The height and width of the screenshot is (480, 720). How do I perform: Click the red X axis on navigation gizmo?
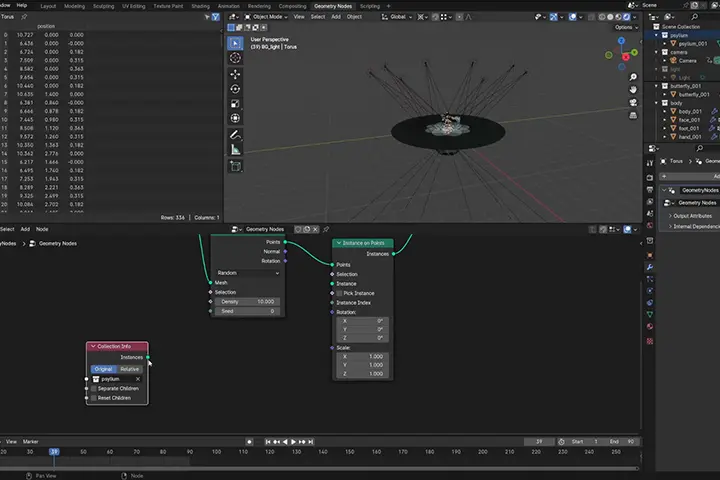point(626,57)
